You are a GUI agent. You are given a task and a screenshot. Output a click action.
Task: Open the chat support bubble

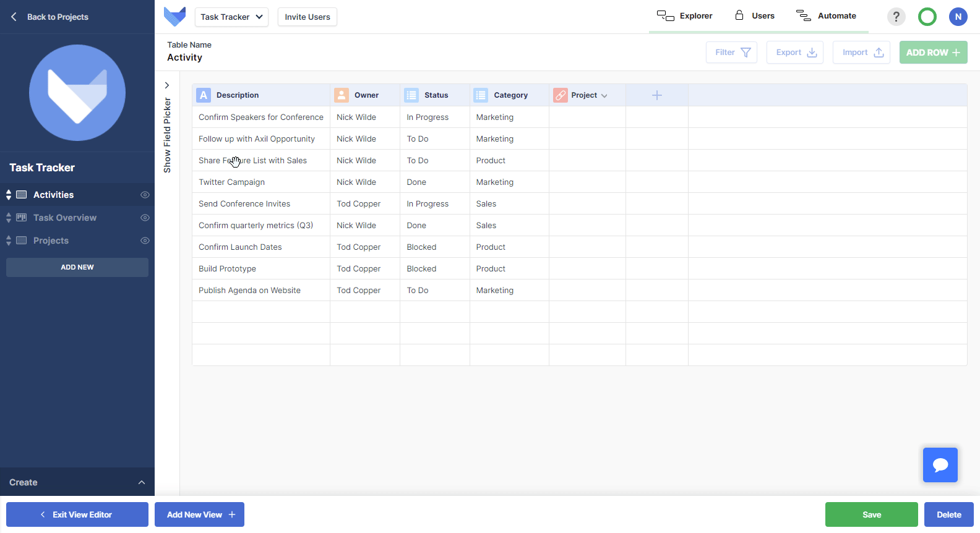pos(940,465)
